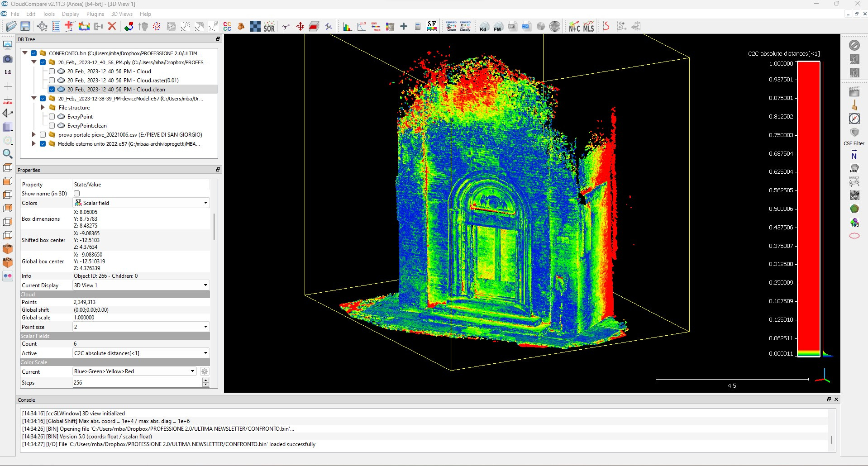Open the Point size dropdown
Screen dimensions: 868x466
coord(141,327)
